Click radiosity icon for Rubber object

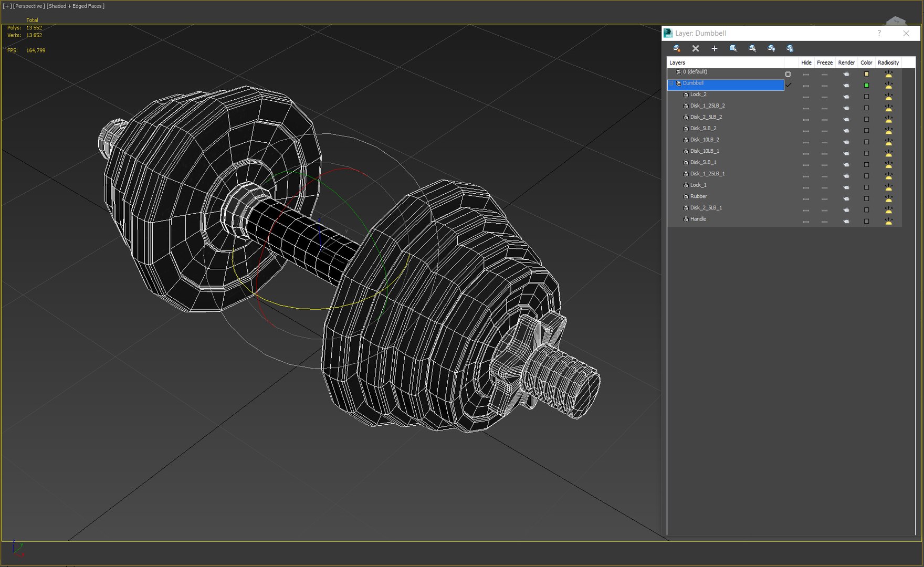[x=888, y=198]
